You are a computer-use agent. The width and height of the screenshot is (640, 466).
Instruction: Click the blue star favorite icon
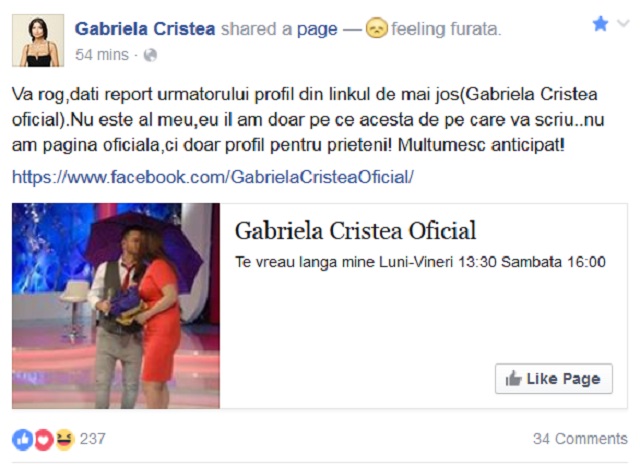600,24
